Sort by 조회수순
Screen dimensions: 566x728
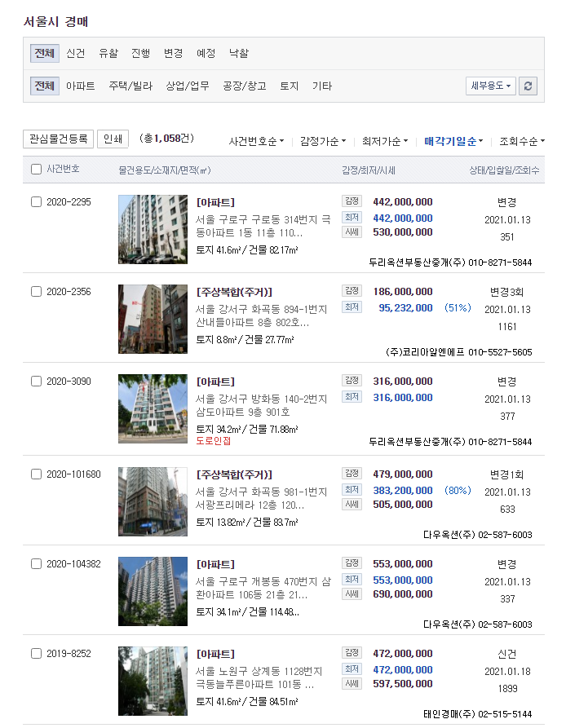click(522, 141)
